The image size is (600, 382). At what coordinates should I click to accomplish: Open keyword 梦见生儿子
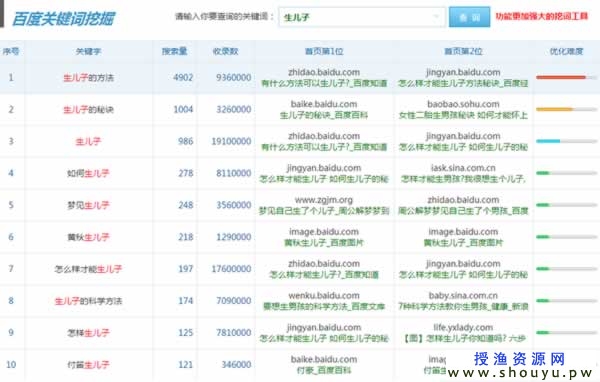point(88,206)
